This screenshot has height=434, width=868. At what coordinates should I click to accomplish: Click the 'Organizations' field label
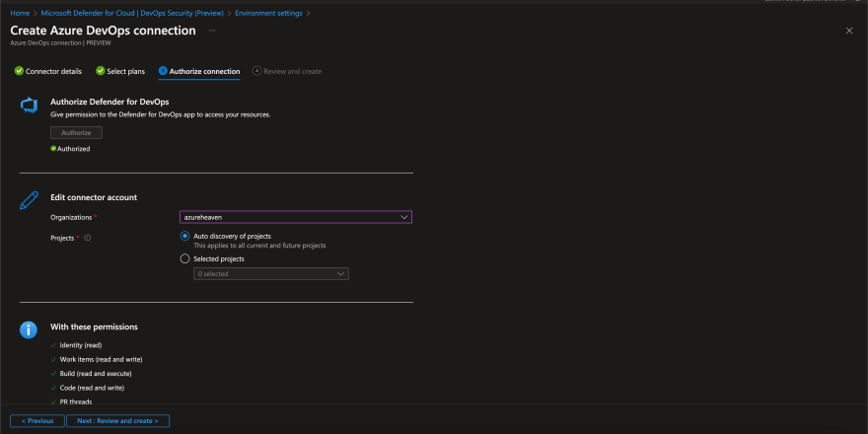point(71,218)
